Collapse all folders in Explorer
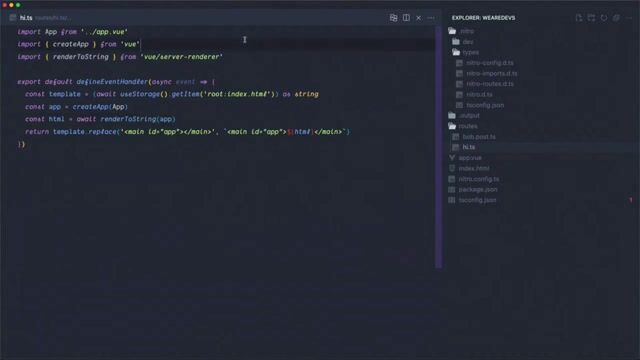This screenshot has height=360, width=640. coord(616,18)
